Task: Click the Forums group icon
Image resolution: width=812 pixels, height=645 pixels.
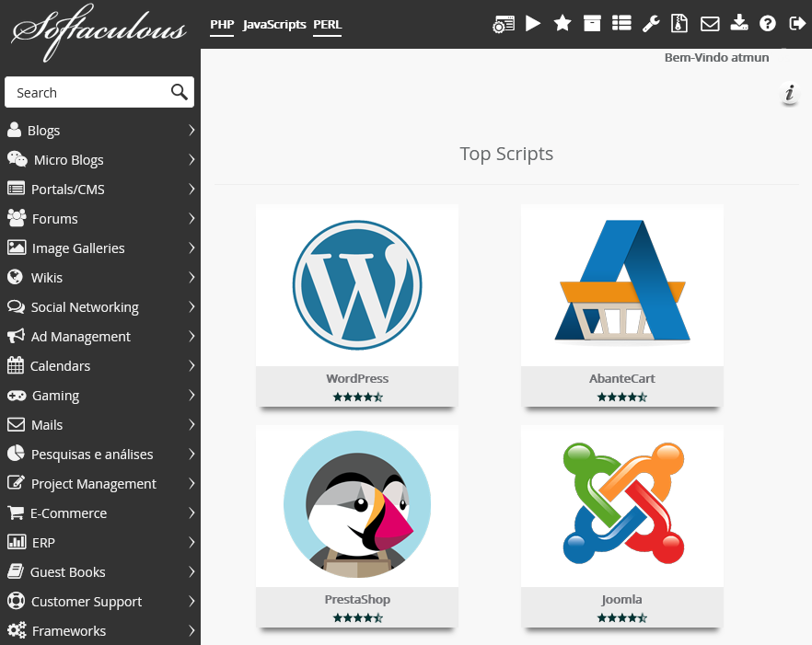Action: 17,218
